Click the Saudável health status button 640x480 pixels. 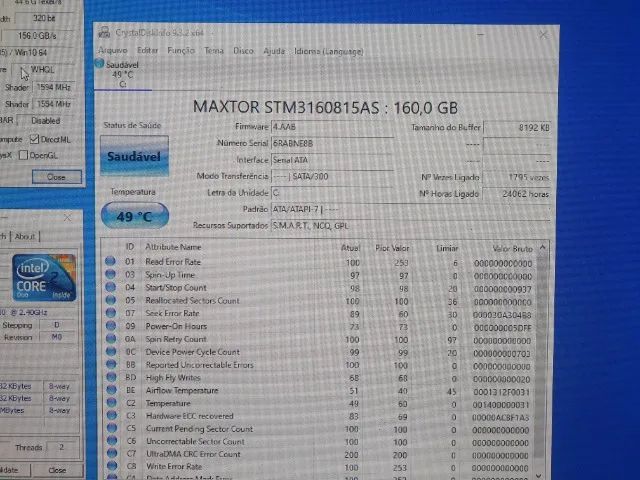[x=134, y=156]
